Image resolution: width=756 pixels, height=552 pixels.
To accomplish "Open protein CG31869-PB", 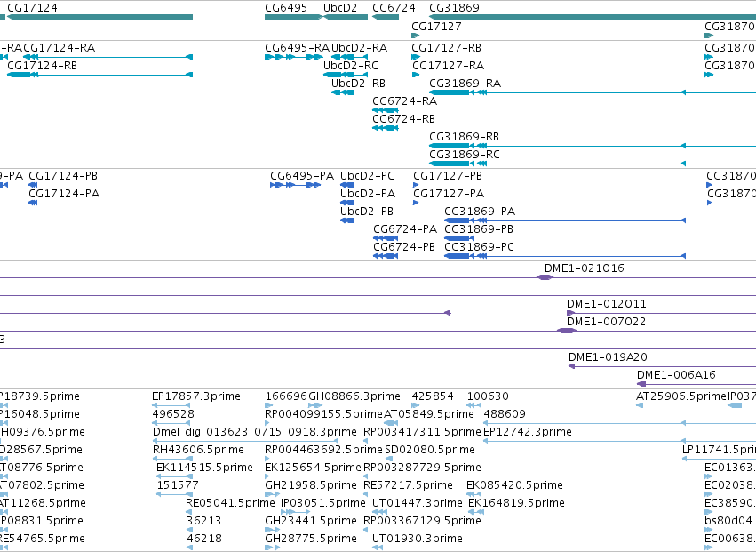I will coord(479,229).
